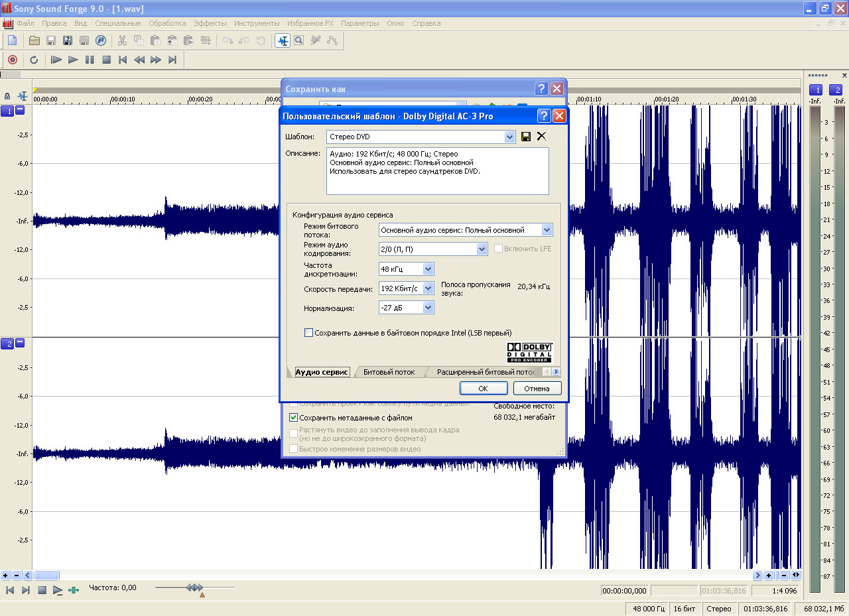Click the lock icon left of the ruler

pyautogui.click(x=7, y=96)
